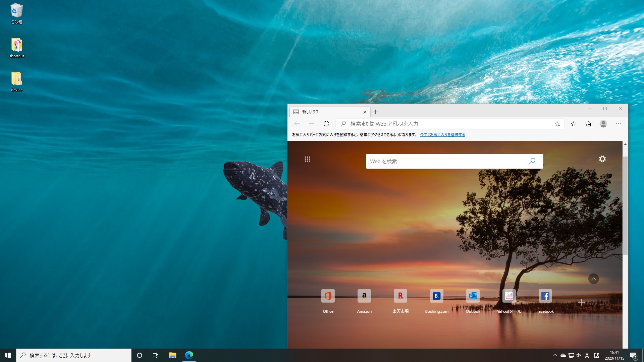
Task: Open the Amazon quick link tile
Action: 364,296
